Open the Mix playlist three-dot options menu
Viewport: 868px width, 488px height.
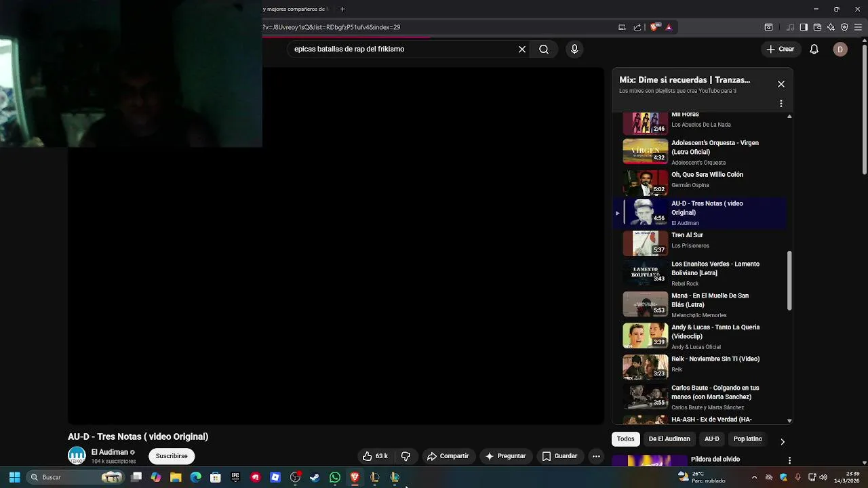point(781,104)
